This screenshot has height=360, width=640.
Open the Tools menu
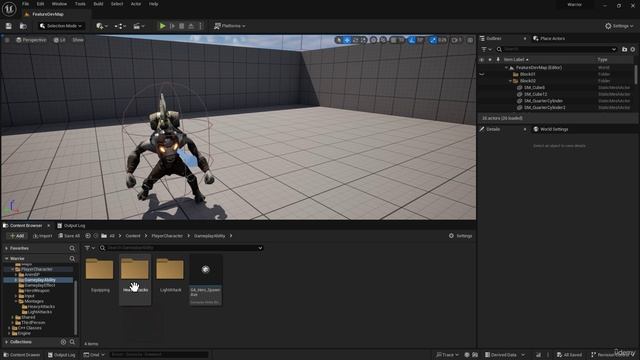click(x=80, y=4)
